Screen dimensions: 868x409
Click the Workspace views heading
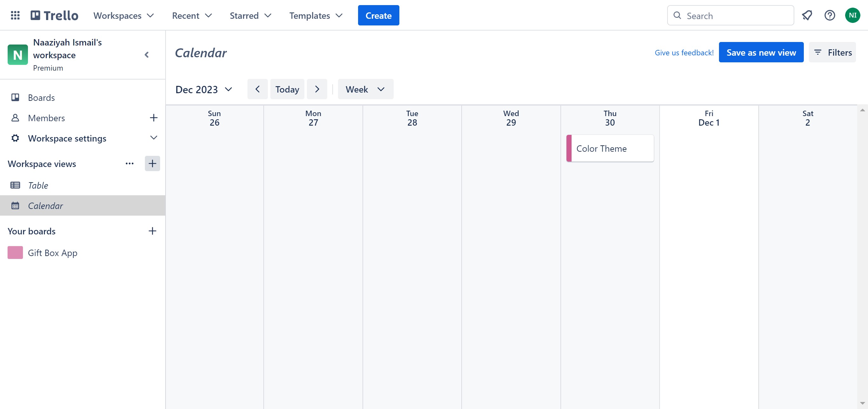[42, 163]
